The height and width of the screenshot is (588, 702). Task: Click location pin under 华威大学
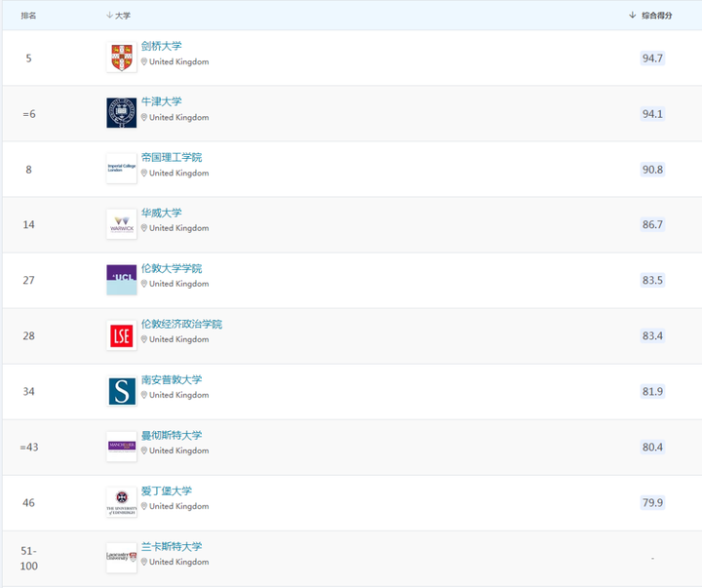tap(144, 228)
